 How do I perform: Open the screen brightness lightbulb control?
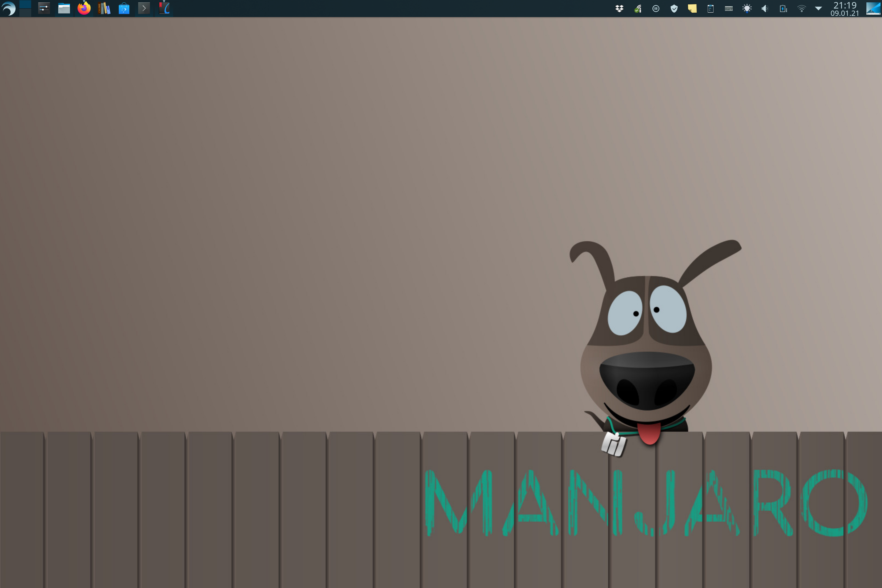[x=747, y=9]
